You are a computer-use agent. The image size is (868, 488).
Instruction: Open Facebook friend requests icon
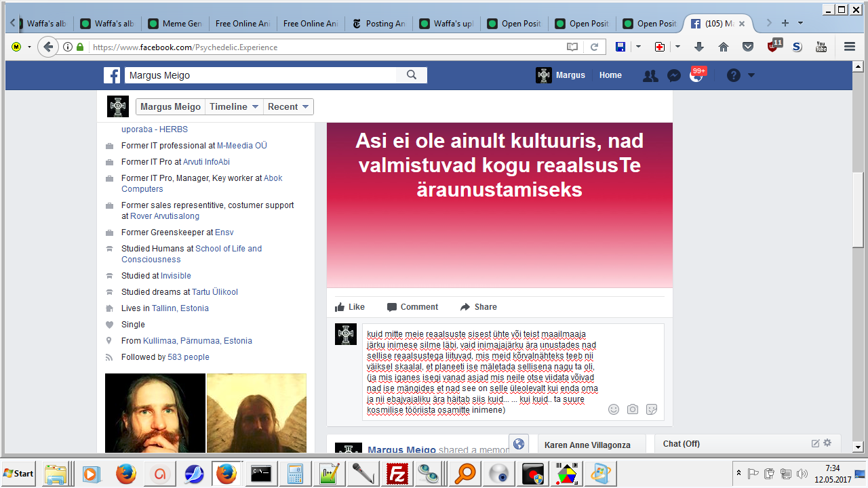click(650, 76)
